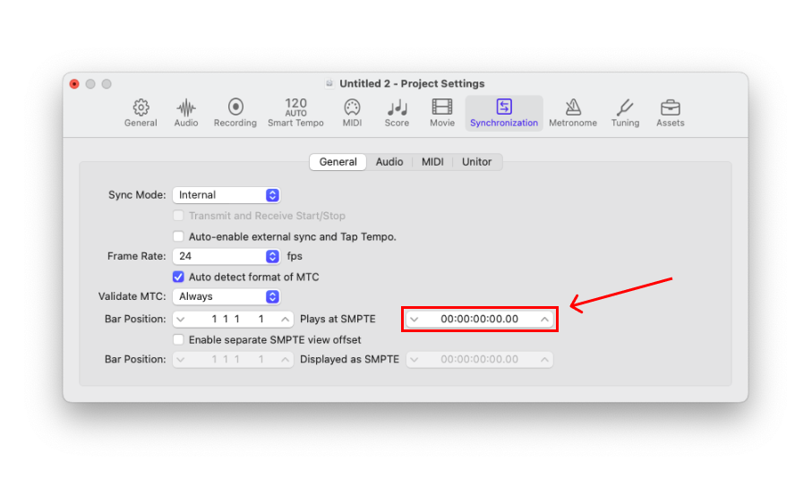Image resolution: width=812 pixels, height=504 pixels.
Task: Click the document proxy icon in title bar
Action: pyautogui.click(x=329, y=83)
